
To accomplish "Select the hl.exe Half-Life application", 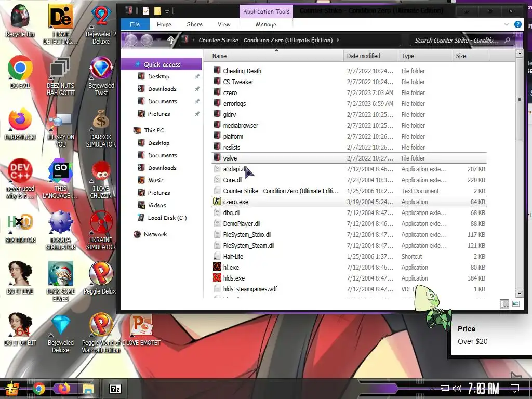I will click(349, 268).
